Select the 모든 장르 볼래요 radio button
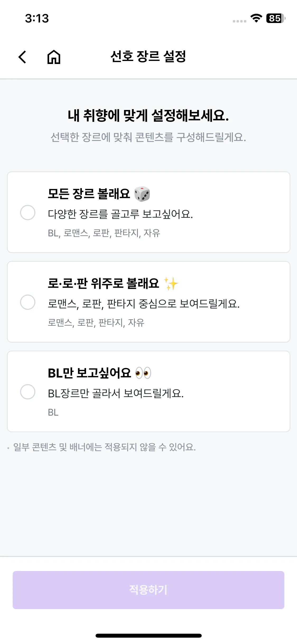The height and width of the screenshot is (644, 297). click(x=28, y=213)
